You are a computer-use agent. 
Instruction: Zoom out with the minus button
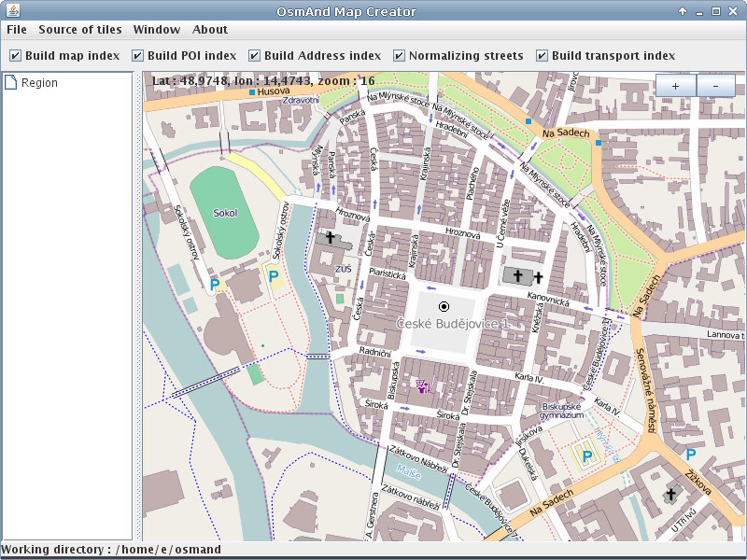(x=715, y=86)
